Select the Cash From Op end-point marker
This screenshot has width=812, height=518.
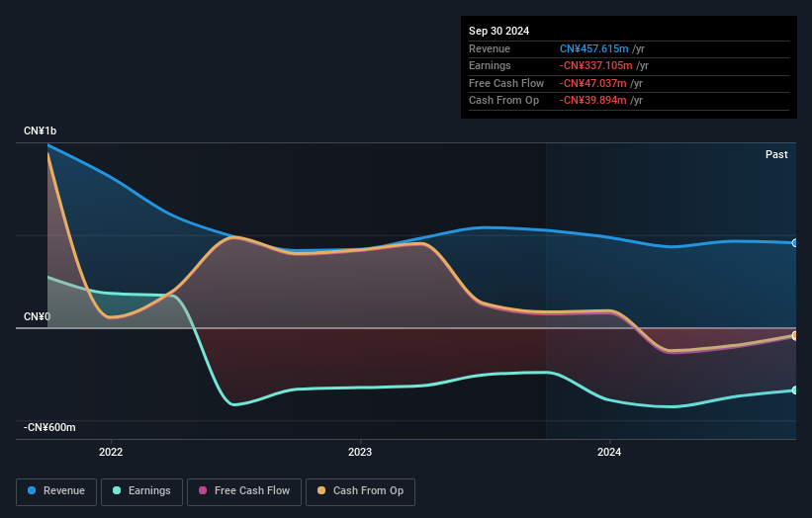[795, 335]
